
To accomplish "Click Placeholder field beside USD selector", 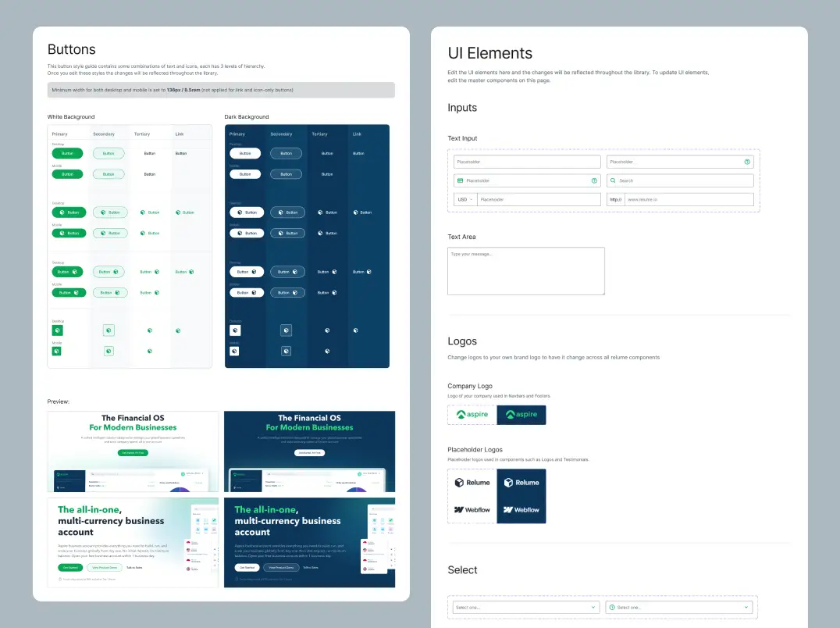I will point(539,199).
